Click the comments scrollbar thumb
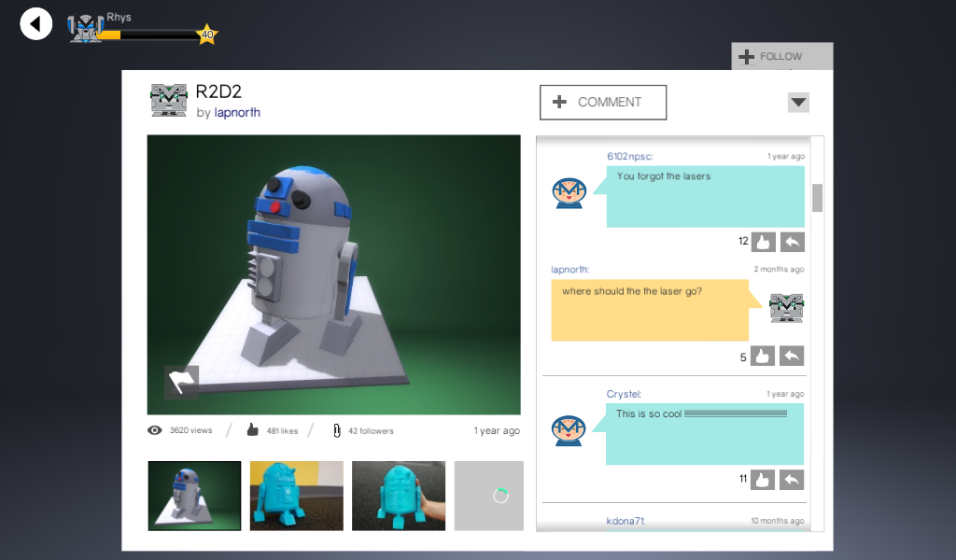Image resolution: width=956 pixels, height=560 pixels. tap(818, 198)
